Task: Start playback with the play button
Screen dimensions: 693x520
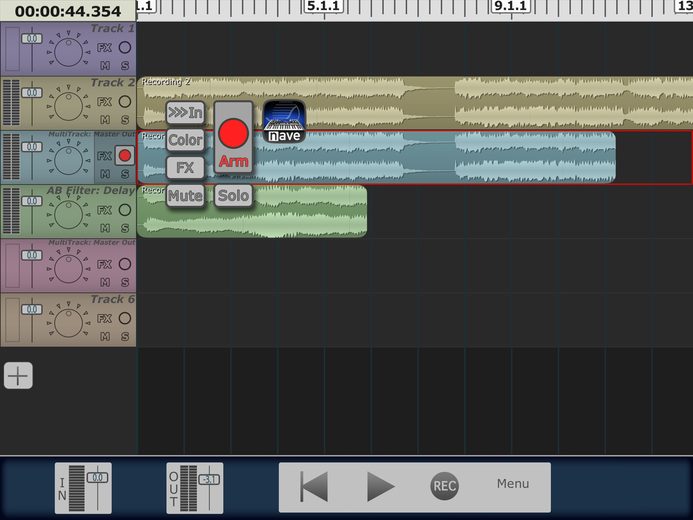Action: pos(380,486)
